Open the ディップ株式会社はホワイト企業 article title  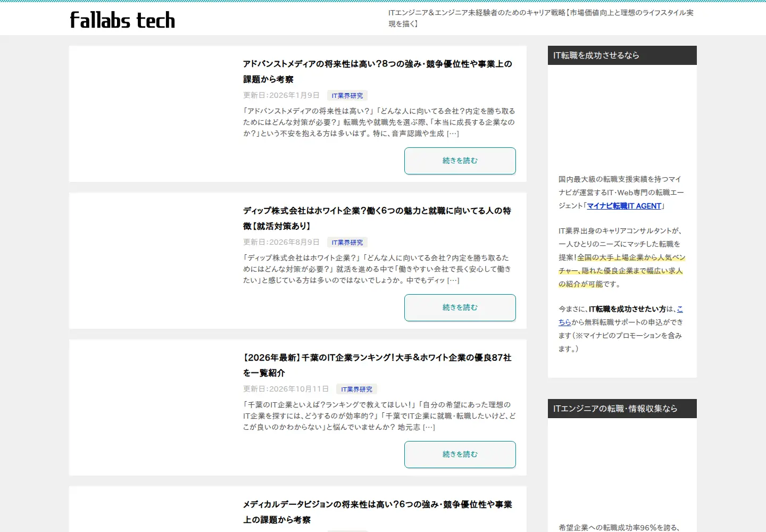coord(377,218)
